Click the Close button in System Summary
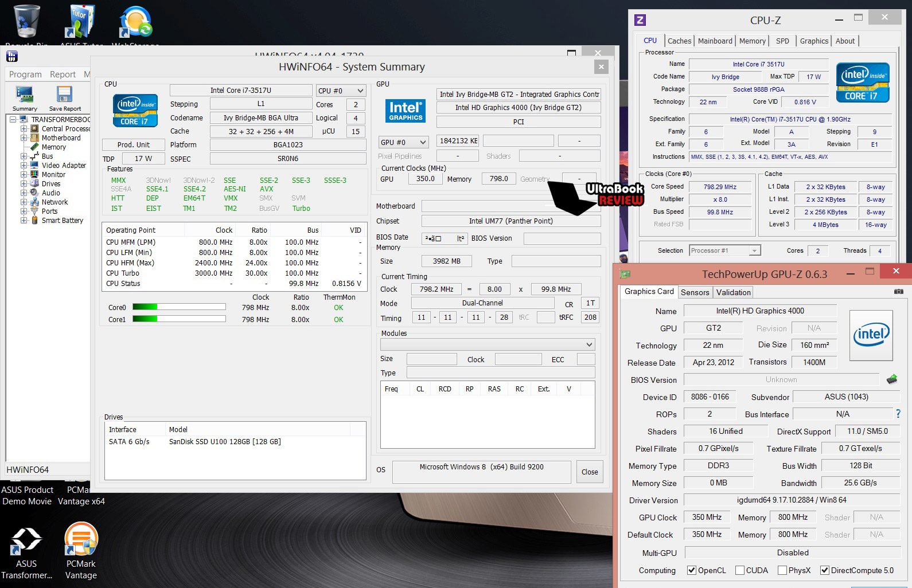The width and height of the screenshot is (912, 588). coord(590,472)
